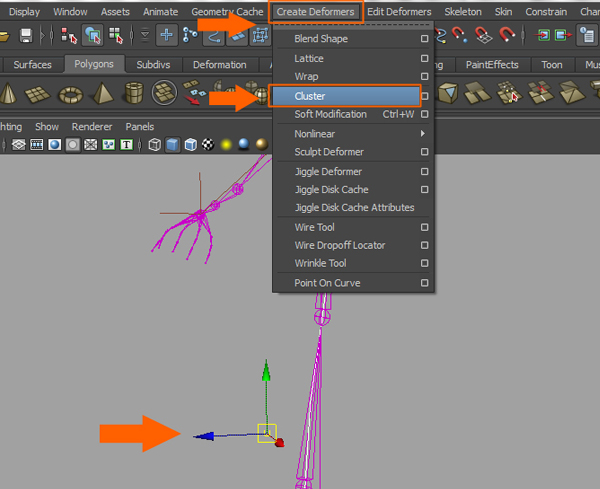Image resolution: width=600 pixels, height=489 pixels.
Task: Choose Cluster from the menu
Action: 346,96
